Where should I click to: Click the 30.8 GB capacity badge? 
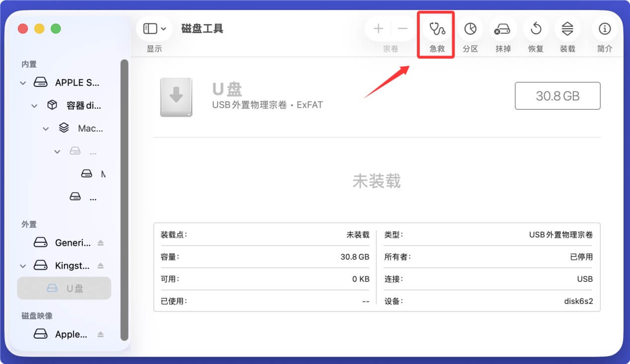click(557, 96)
